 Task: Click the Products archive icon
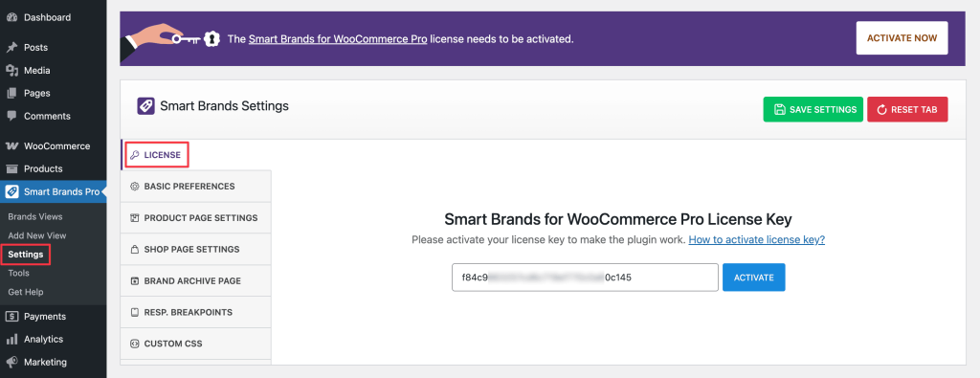pos(11,168)
